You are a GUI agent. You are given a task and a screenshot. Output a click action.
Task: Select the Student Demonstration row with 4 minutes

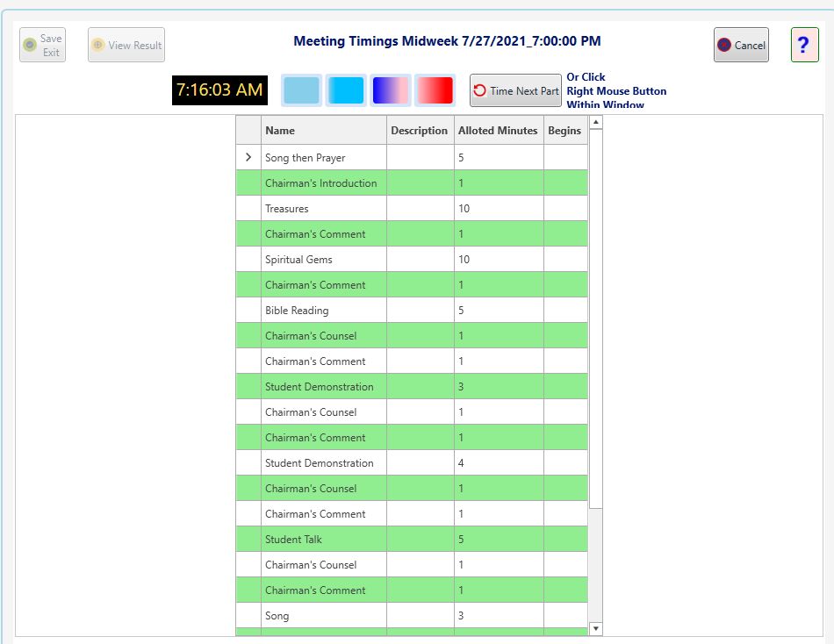(x=412, y=463)
